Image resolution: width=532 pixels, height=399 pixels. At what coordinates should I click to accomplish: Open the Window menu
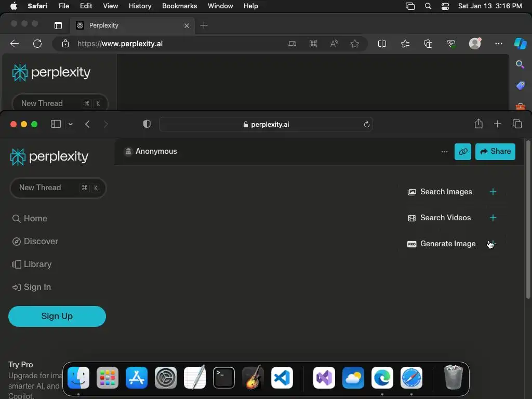pos(220,6)
